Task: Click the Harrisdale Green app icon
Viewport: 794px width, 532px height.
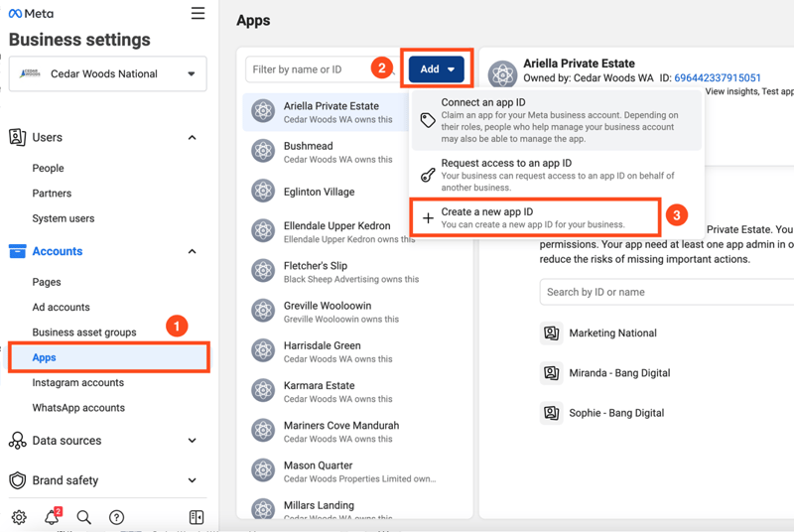Action: [263, 350]
